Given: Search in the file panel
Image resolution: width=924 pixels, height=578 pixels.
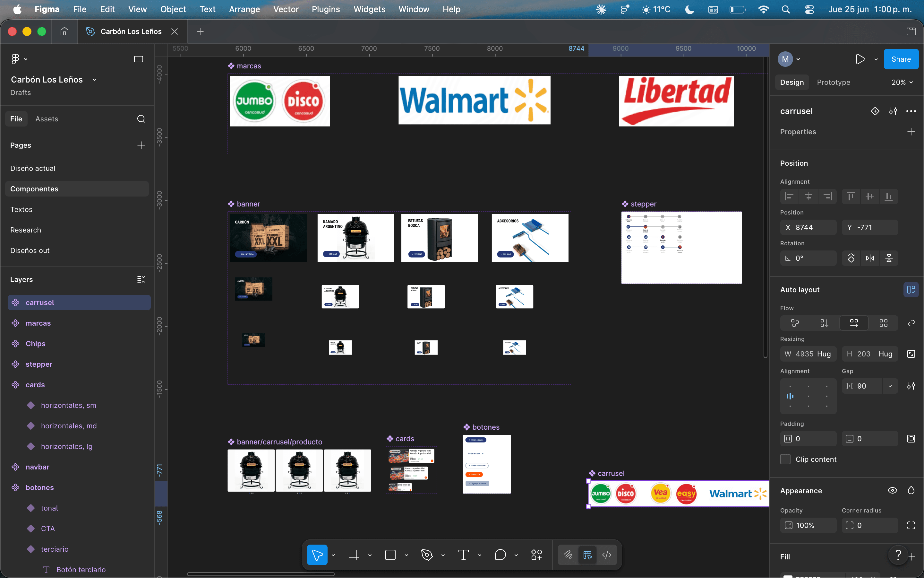Looking at the screenshot, I should tap(141, 119).
